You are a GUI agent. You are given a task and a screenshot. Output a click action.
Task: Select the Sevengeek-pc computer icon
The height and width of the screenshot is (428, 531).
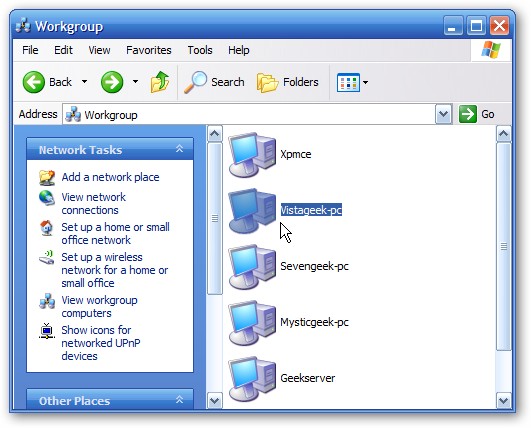[252, 267]
